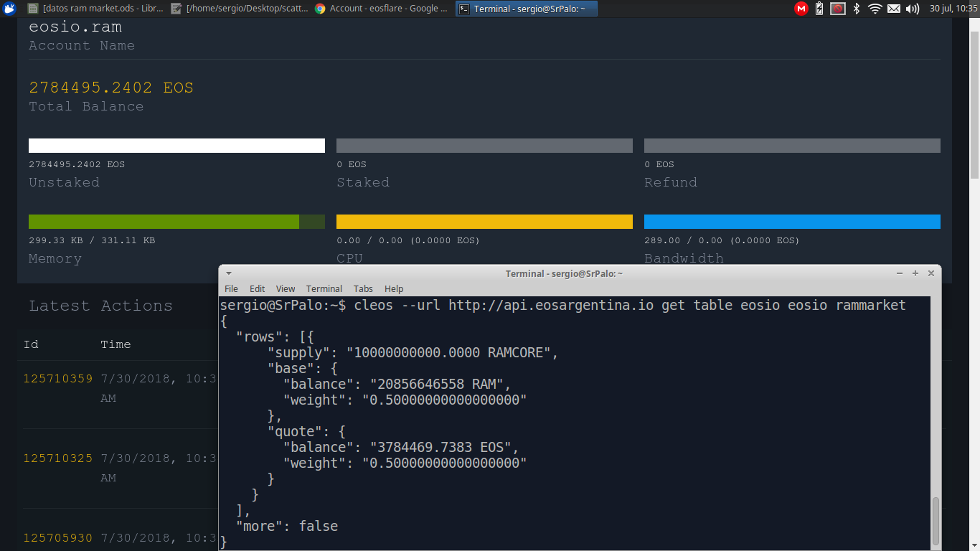980x551 pixels.
Task: Click the Time column header
Action: (x=116, y=344)
